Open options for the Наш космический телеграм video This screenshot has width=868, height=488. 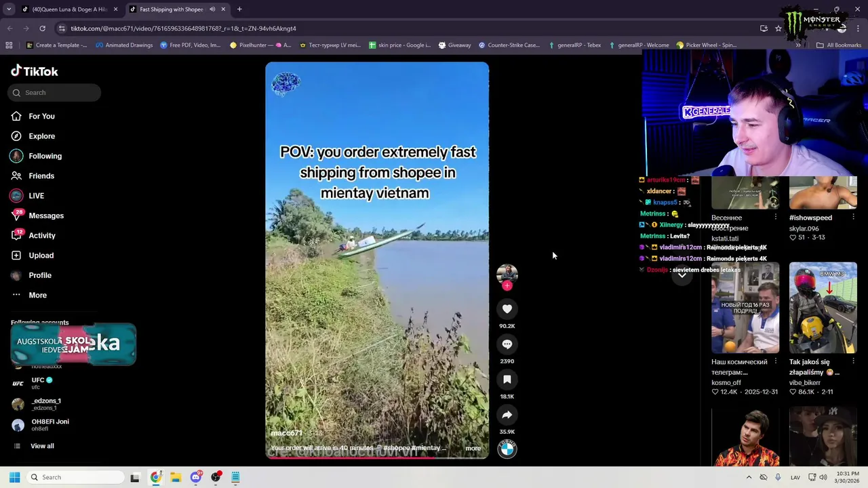point(775,362)
